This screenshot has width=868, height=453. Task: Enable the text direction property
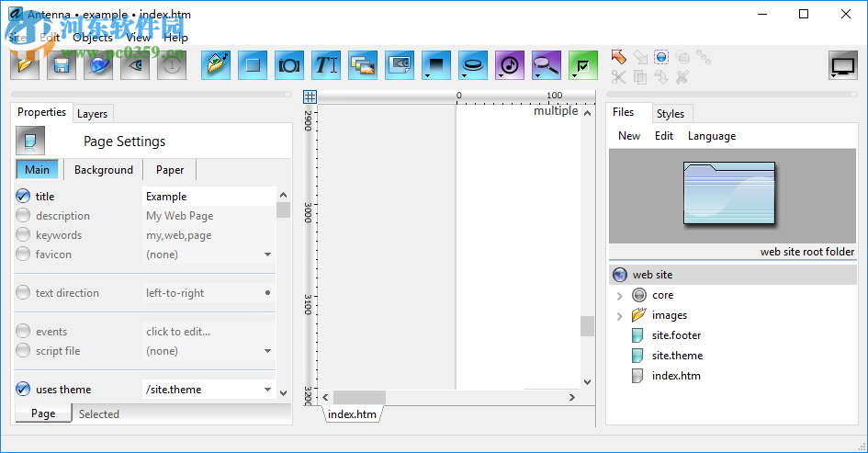tap(23, 292)
